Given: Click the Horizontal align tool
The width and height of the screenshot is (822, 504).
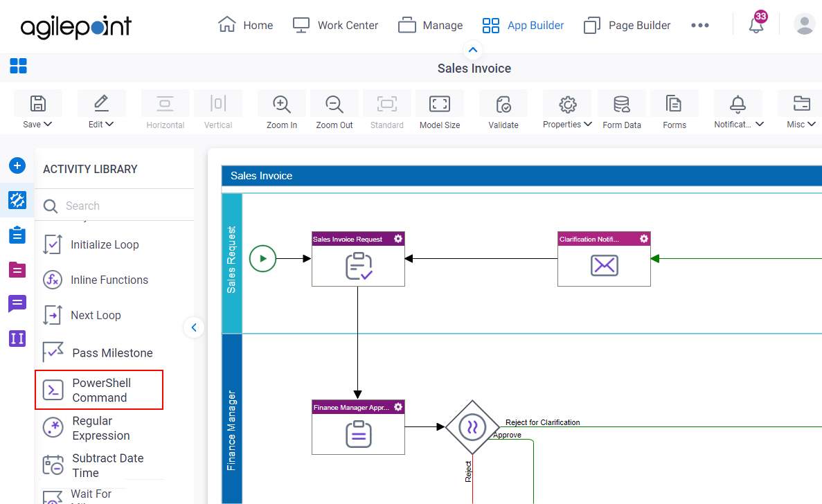Looking at the screenshot, I should [165, 109].
